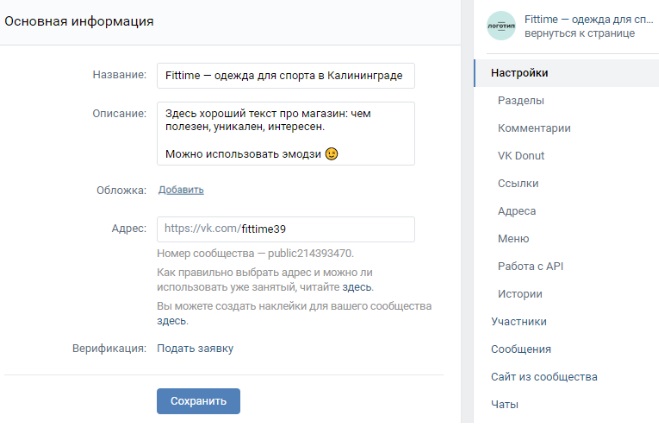The width and height of the screenshot is (659, 427).
Task: Go to Истории settings
Action: pos(520,294)
